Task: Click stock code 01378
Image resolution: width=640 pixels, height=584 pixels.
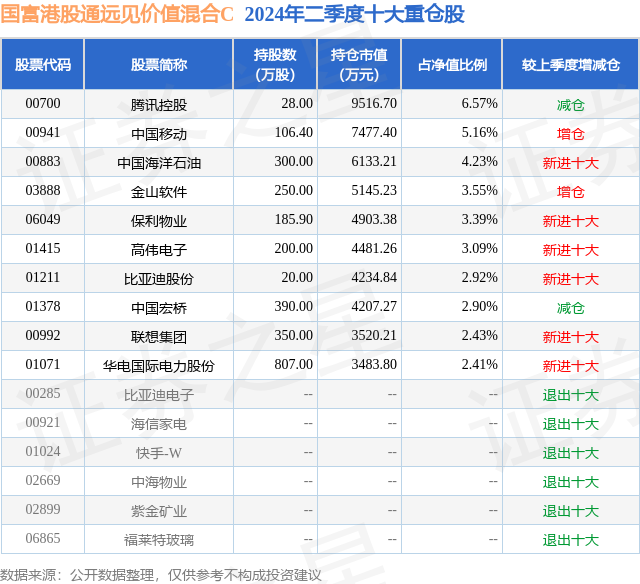Action: click(43, 306)
